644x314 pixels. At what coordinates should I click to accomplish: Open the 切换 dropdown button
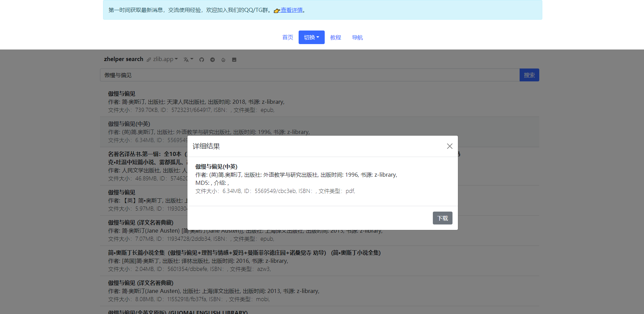click(311, 37)
